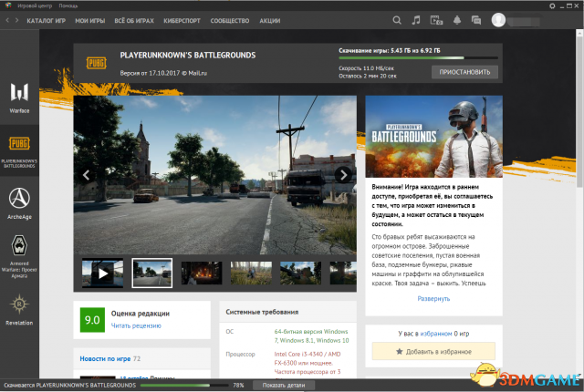Open the search magnifier icon
The width and height of the screenshot is (584, 392).
click(x=397, y=20)
